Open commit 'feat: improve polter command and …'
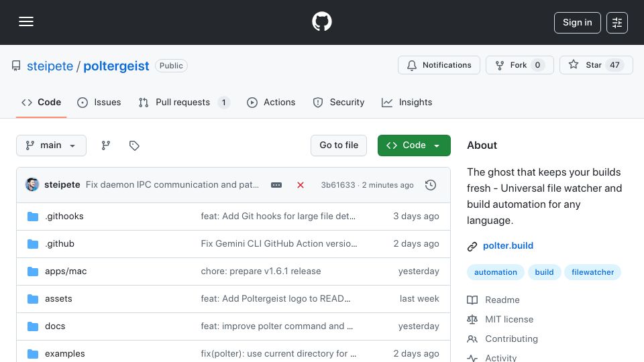This screenshot has width=644, height=362. (277, 326)
